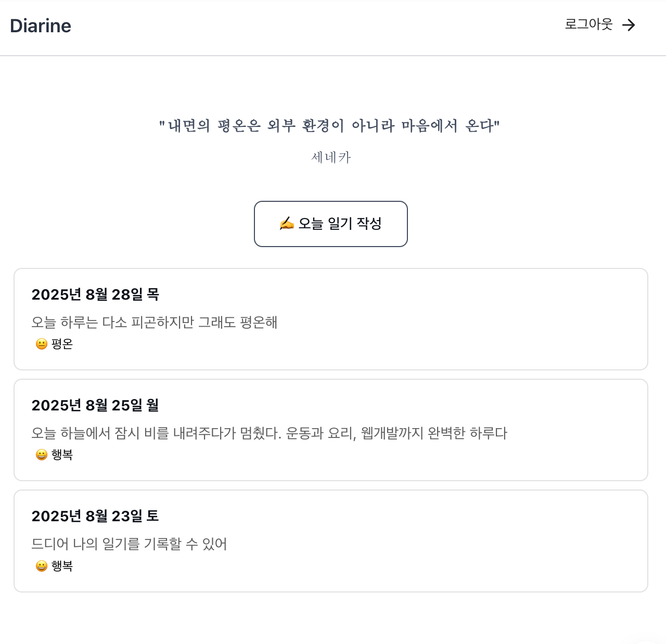Click the neutral face emoji on August 28 entry
The height and width of the screenshot is (644, 666).
point(42,344)
